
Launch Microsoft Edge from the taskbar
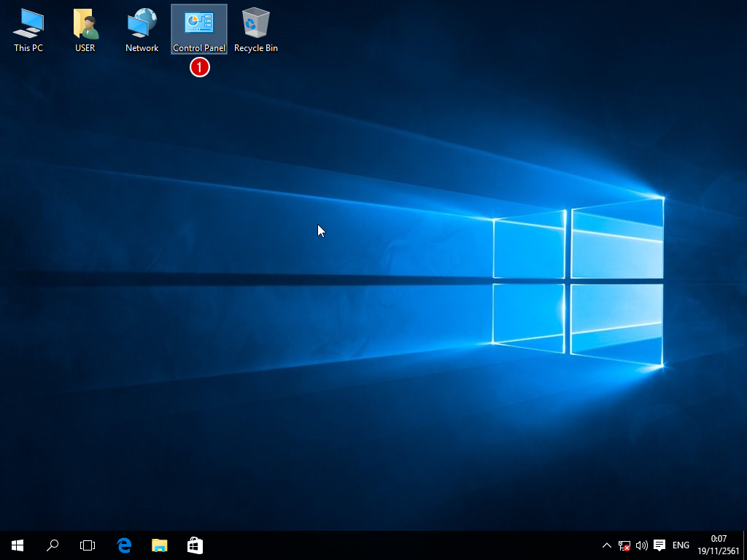[x=124, y=545]
